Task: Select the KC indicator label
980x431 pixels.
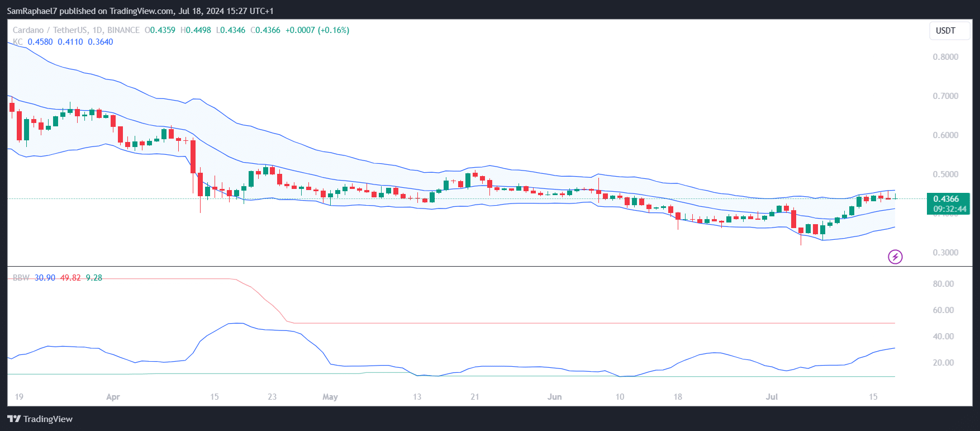Action: pos(18,42)
